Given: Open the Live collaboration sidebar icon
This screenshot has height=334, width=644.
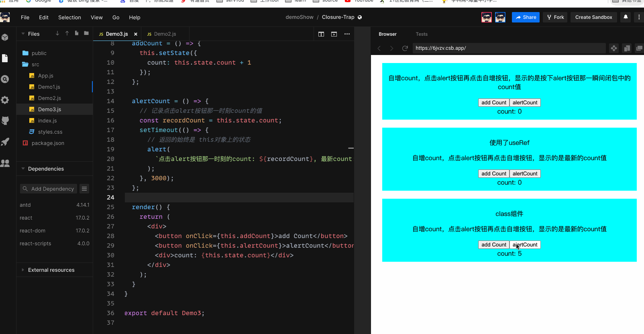Looking at the screenshot, I should [x=5, y=163].
